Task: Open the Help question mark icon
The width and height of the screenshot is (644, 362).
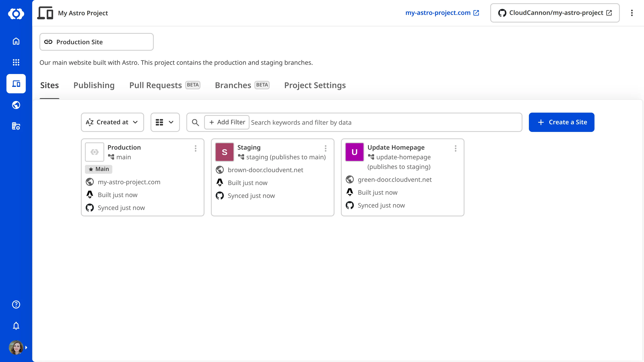Action: (x=16, y=304)
